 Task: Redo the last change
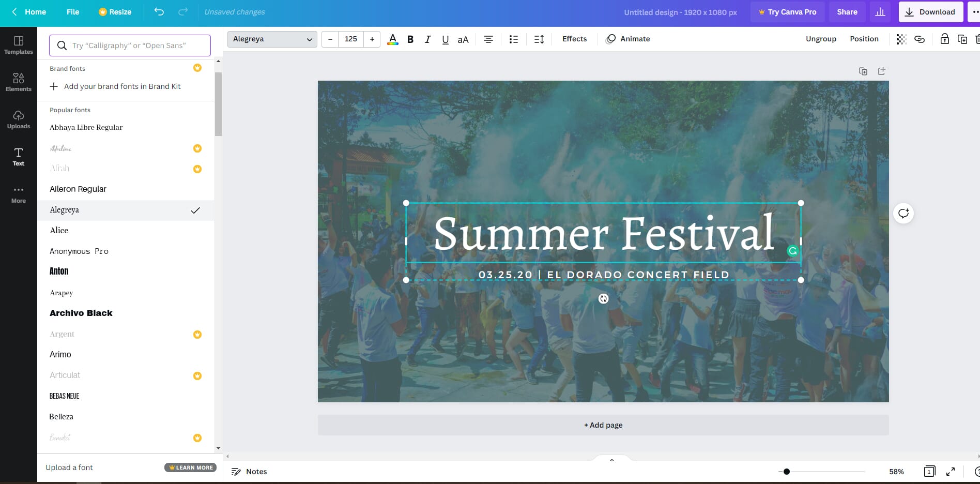coord(183,12)
